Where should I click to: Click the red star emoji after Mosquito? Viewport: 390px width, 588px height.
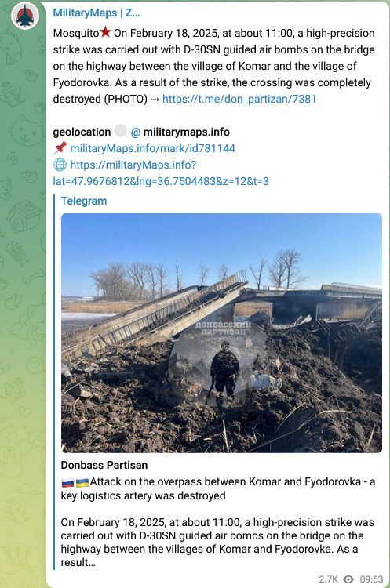(x=105, y=33)
